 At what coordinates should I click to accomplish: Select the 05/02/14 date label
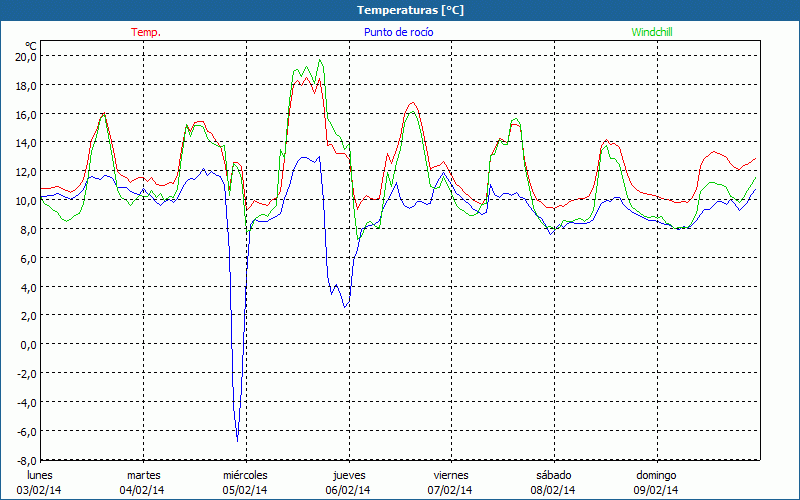[x=245, y=490]
